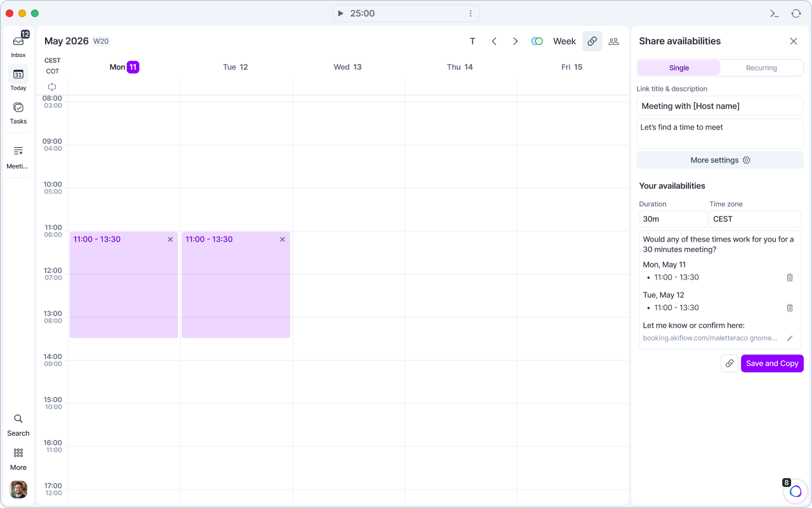This screenshot has height=508, width=812.
Task: Open the assistant bubble with badge 8
Action: 796,491
